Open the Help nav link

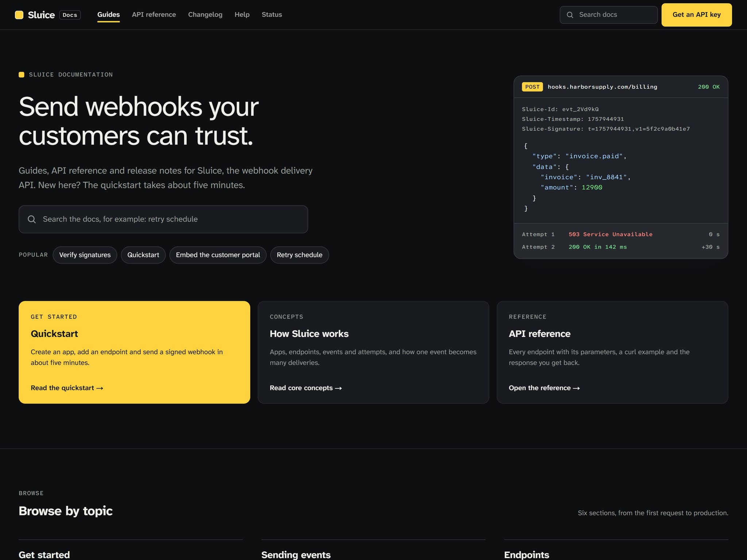pyautogui.click(x=242, y=15)
